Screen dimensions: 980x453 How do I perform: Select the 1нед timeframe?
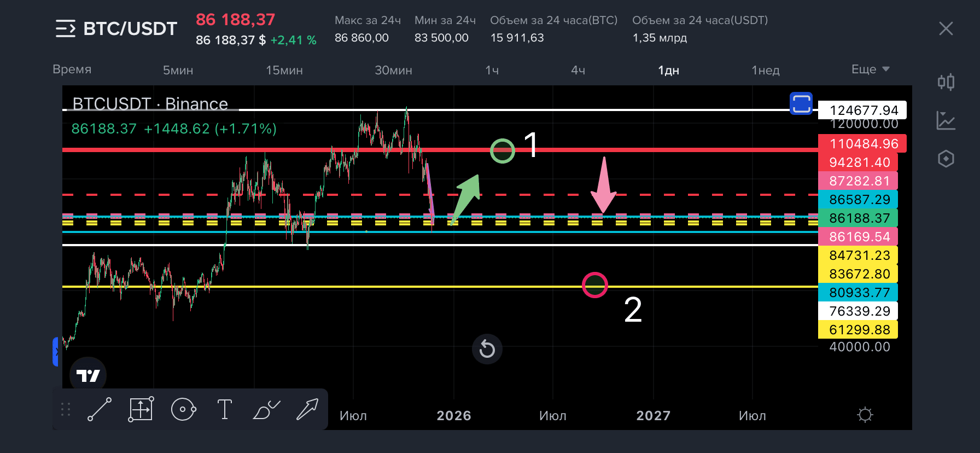pos(766,70)
